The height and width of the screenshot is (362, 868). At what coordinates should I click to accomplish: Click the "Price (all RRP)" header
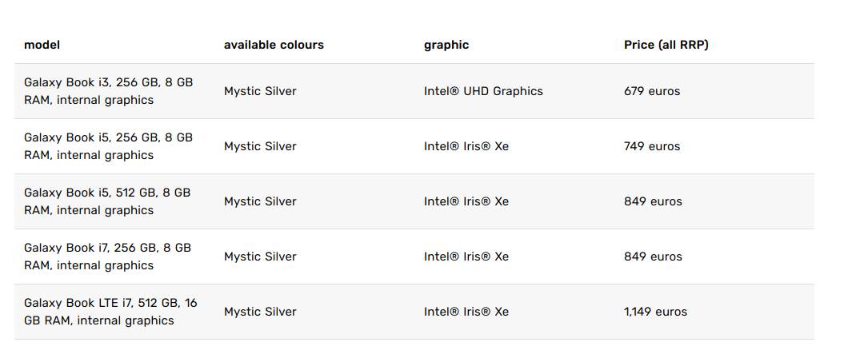coord(666,45)
